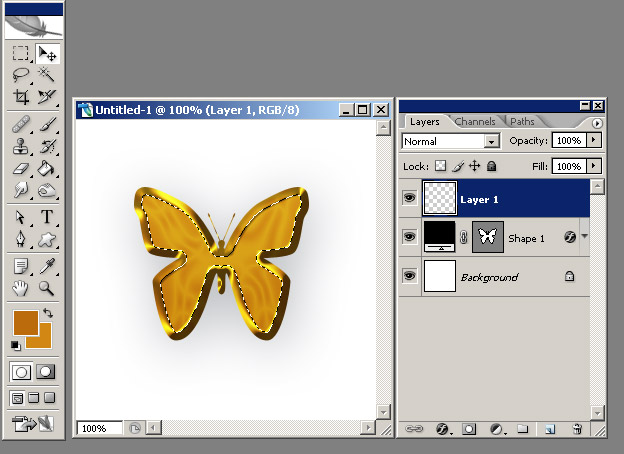The height and width of the screenshot is (454, 624).
Task: Switch to Full Screen Mode
Action: tap(50, 398)
